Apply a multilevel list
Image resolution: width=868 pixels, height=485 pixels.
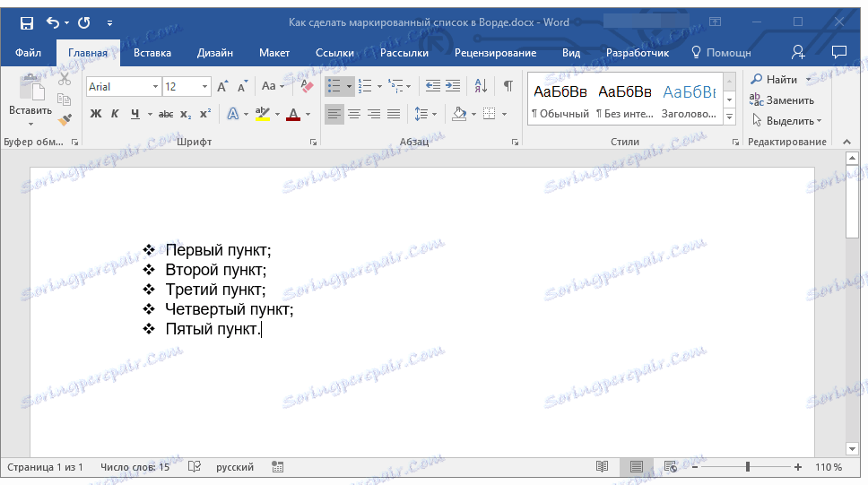click(x=395, y=86)
